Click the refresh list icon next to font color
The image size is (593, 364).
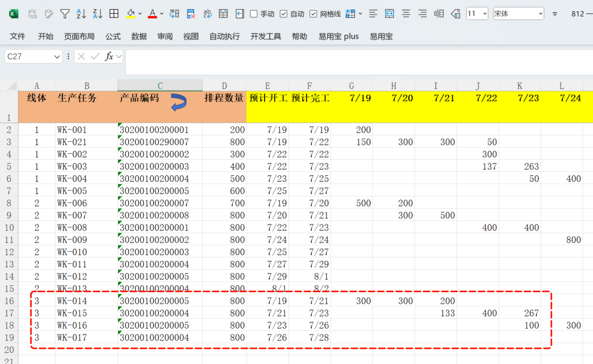tap(174, 14)
